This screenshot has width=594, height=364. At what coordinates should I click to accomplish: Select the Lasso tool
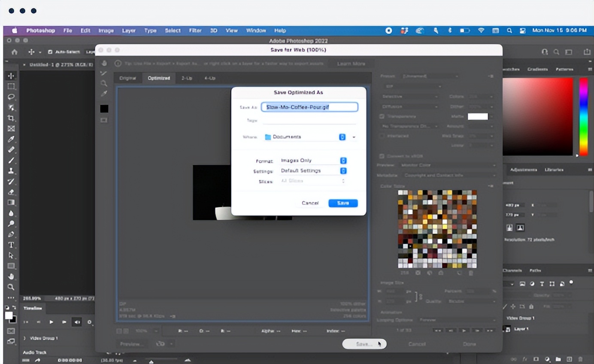11,97
